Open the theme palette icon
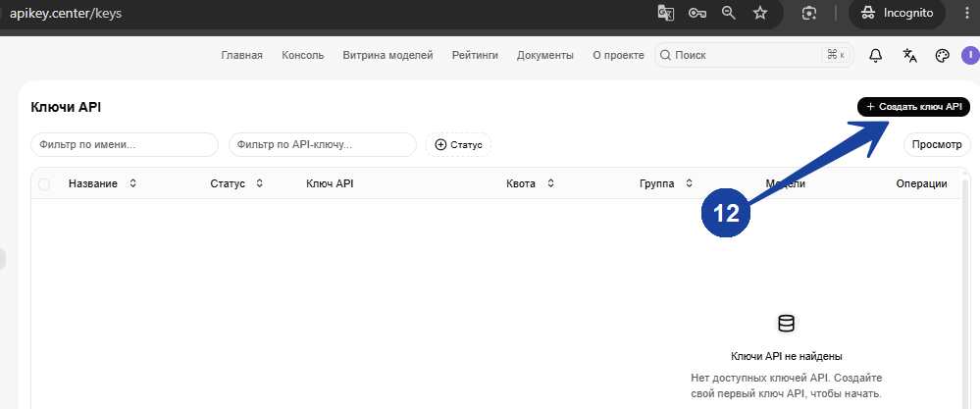980x409 pixels. pyautogui.click(x=942, y=56)
